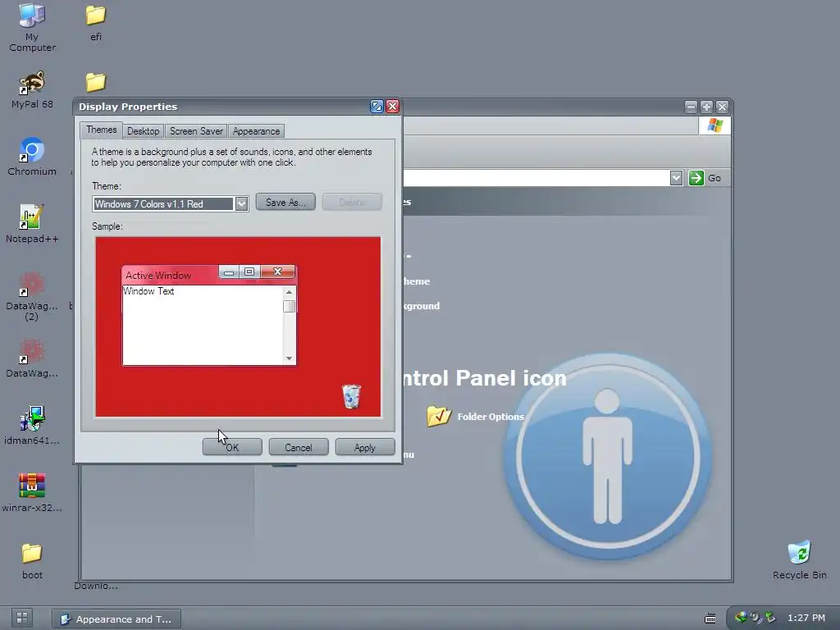The height and width of the screenshot is (630, 840).
Task: Open Notepad++ desktop shortcut
Action: tap(32, 223)
